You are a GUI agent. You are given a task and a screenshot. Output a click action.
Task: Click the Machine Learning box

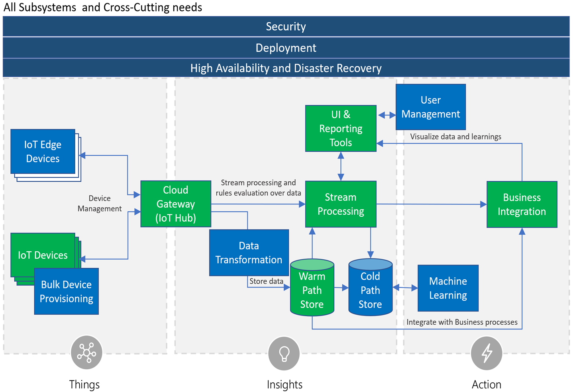point(448,288)
